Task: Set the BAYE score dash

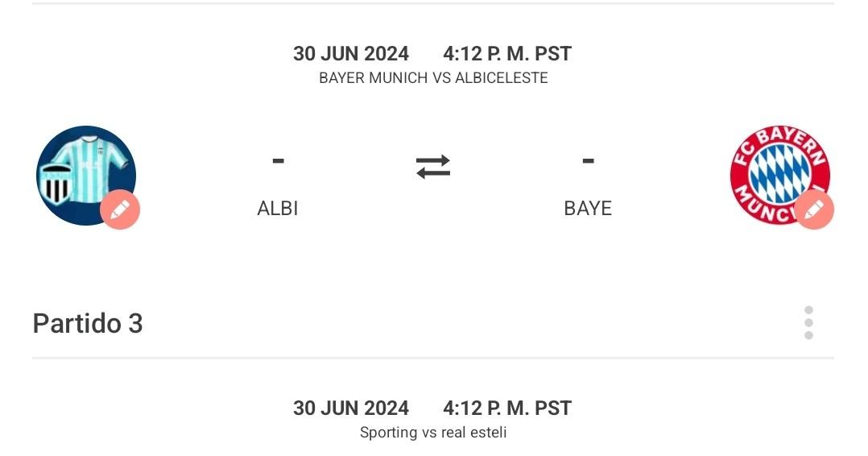Action: point(588,161)
